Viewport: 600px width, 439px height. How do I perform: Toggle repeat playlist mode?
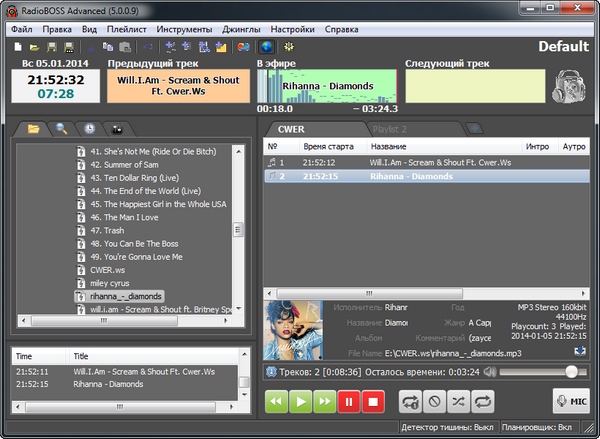click(485, 402)
